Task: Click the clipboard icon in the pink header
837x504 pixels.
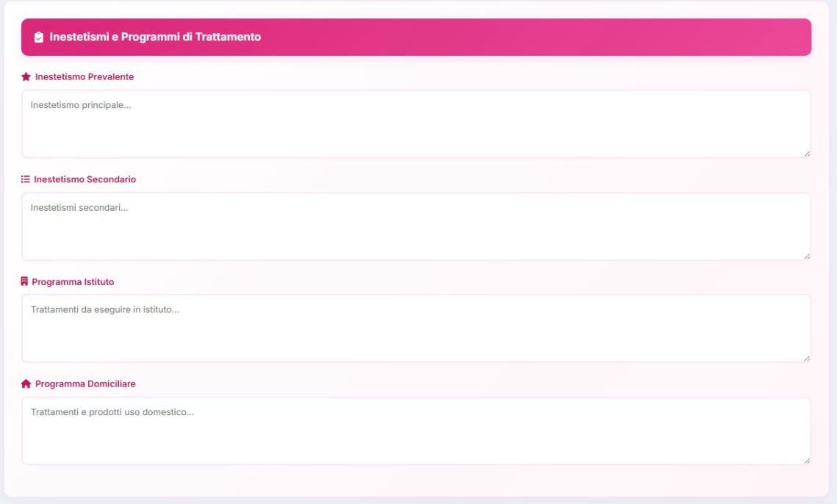Action: coord(39,37)
